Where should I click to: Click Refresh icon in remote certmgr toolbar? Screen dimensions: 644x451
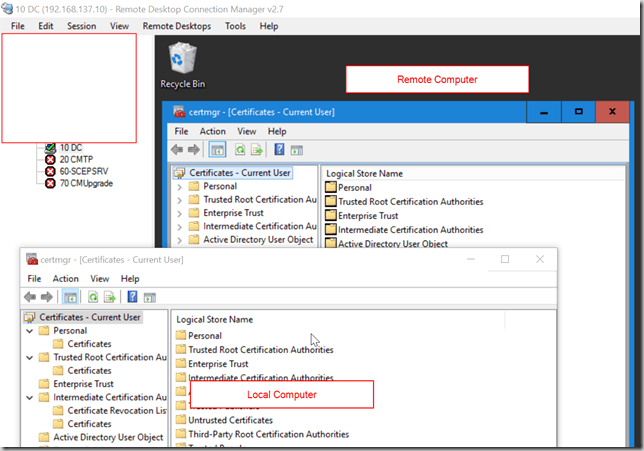coord(240,150)
